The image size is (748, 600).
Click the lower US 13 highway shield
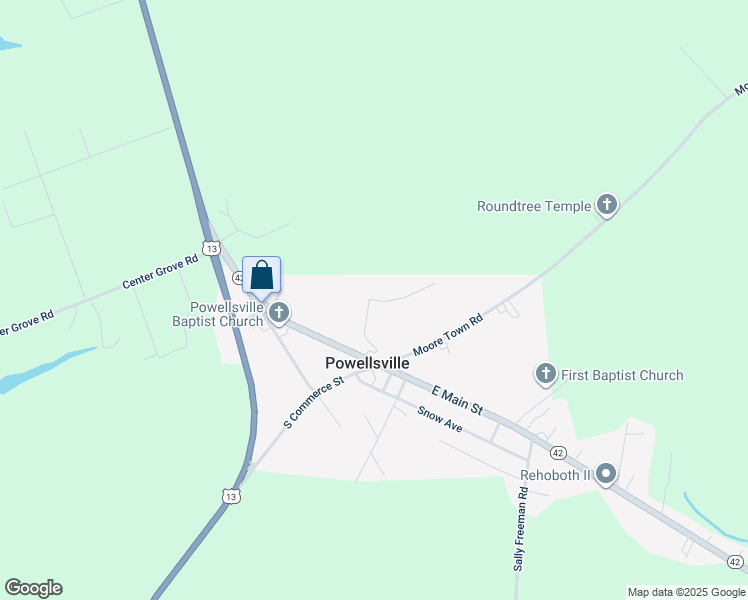coord(231,496)
